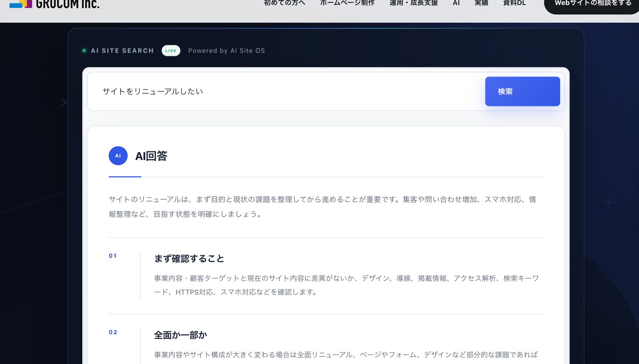Click the LIVE badge
The image size is (639, 364).
click(171, 50)
